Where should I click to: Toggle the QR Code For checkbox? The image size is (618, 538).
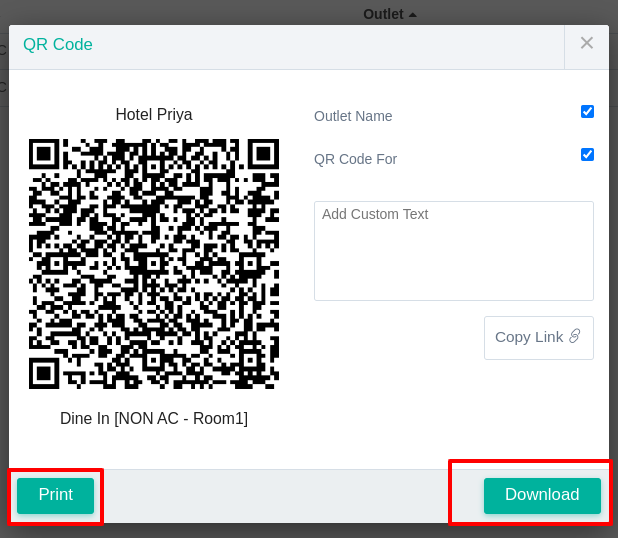[587, 155]
